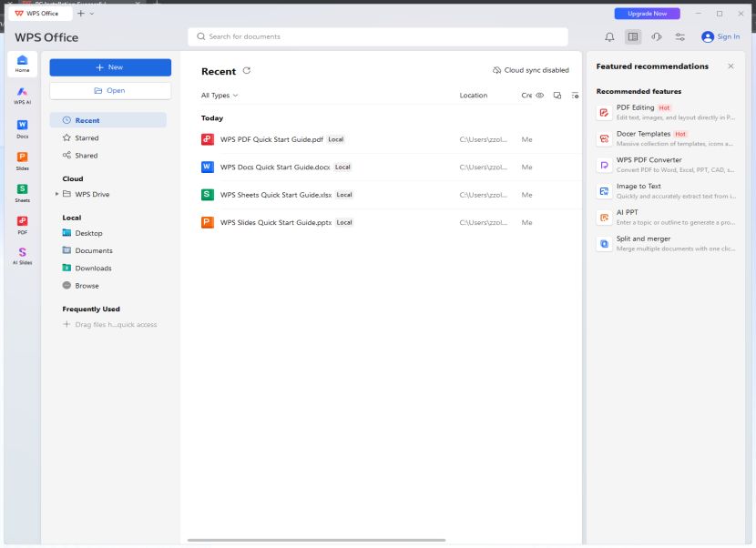The height and width of the screenshot is (548, 756).
Task: Click the Cloud sync disabled label
Action: pyautogui.click(x=536, y=70)
